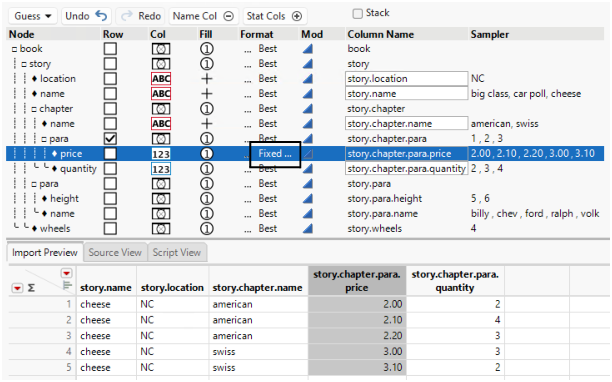612x382 pixels.
Task: Check the Row checkbox for wheels
Action: click(x=110, y=229)
